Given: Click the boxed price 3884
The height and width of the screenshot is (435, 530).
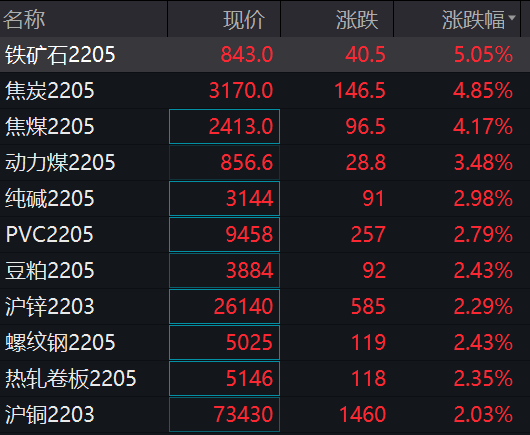Looking at the screenshot, I should pyautogui.click(x=224, y=270).
